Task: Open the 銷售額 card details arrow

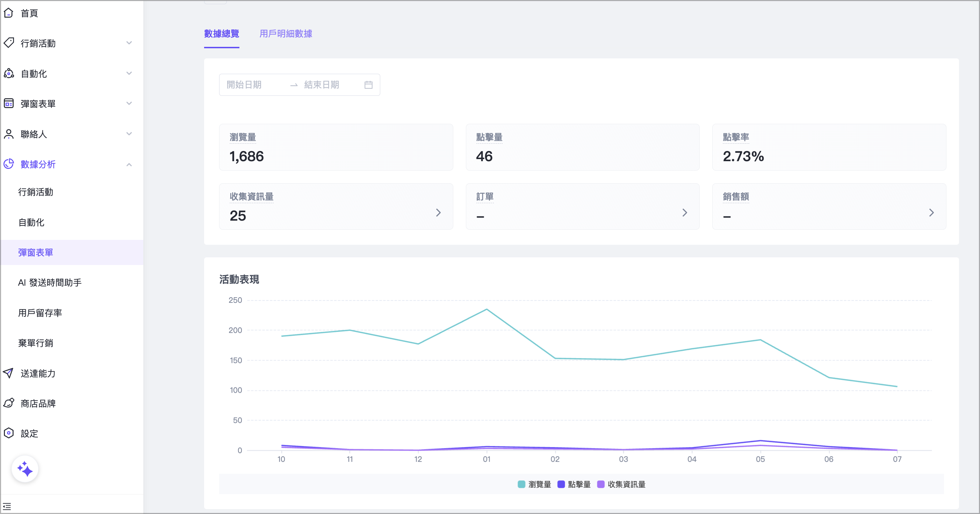Action: click(x=931, y=213)
